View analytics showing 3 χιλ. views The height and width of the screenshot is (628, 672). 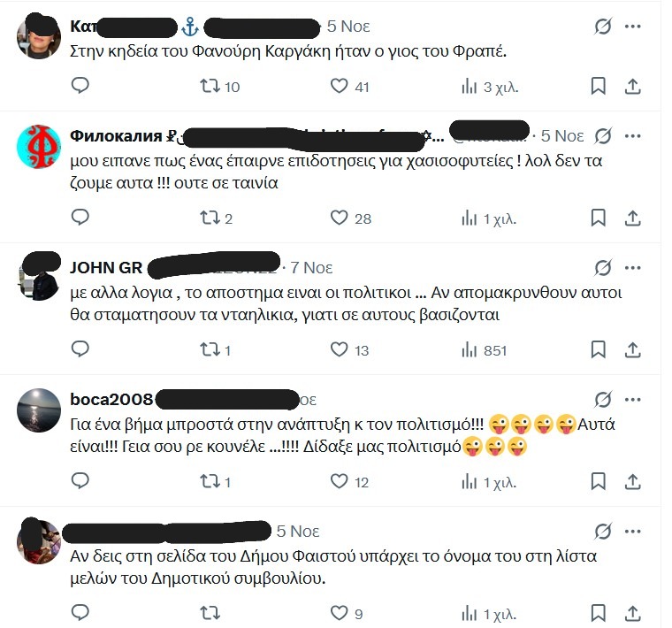pos(490,87)
